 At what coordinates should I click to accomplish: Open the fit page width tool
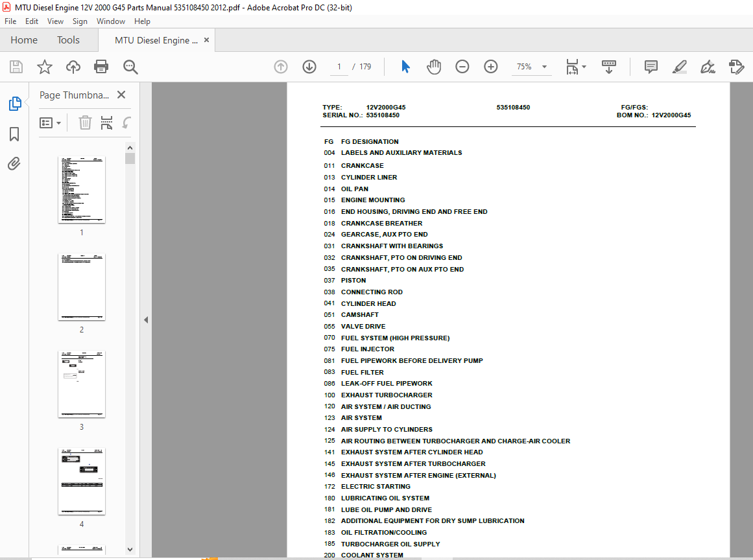(x=572, y=67)
